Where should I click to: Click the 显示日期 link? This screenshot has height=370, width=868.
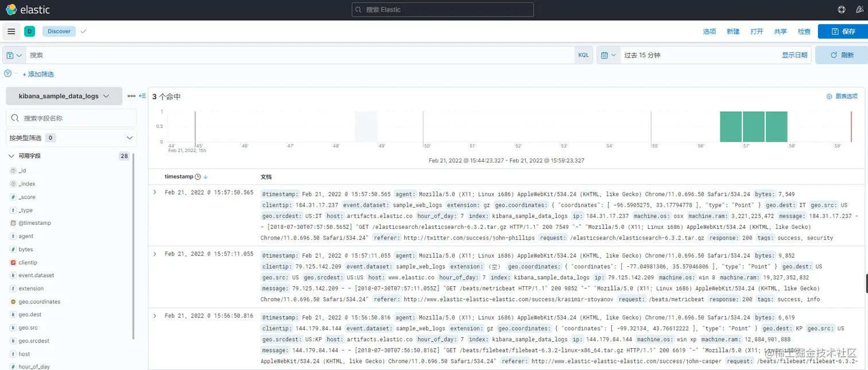pos(795,55)
